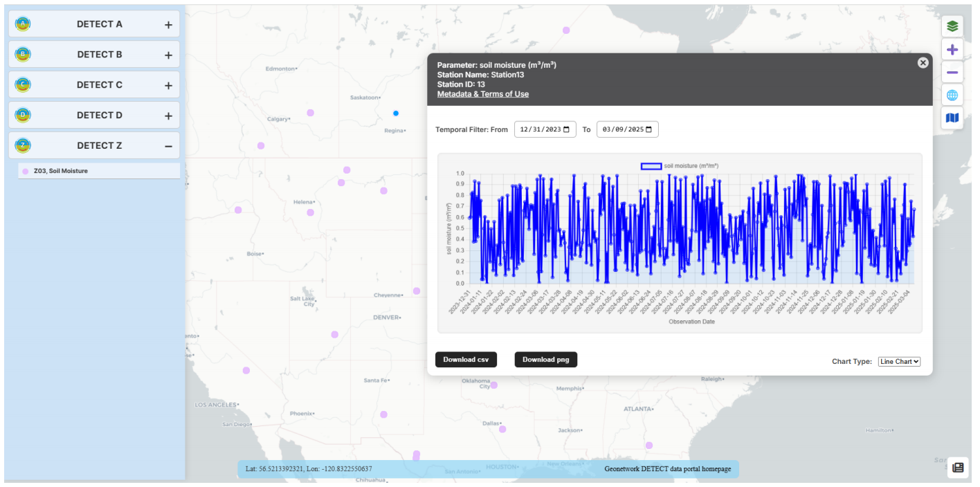Viewport: 980px width, 487px height.
Task: Open the basemap map icon
Action: (952, 118)
